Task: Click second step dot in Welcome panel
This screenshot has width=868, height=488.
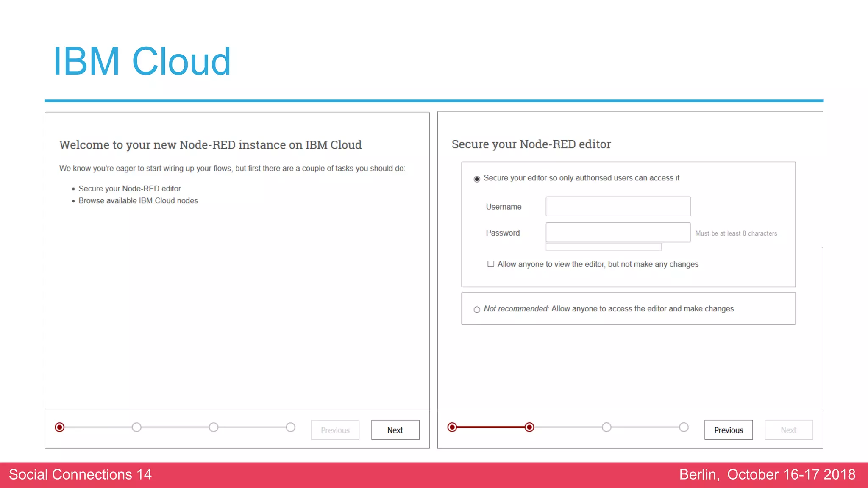Action: coord(136,427)
